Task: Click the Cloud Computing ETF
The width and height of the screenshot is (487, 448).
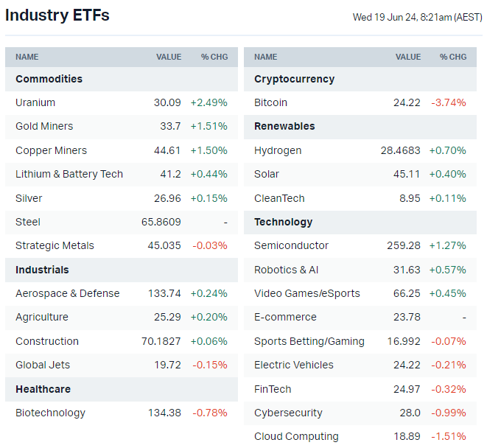Action: click(296, 436)
